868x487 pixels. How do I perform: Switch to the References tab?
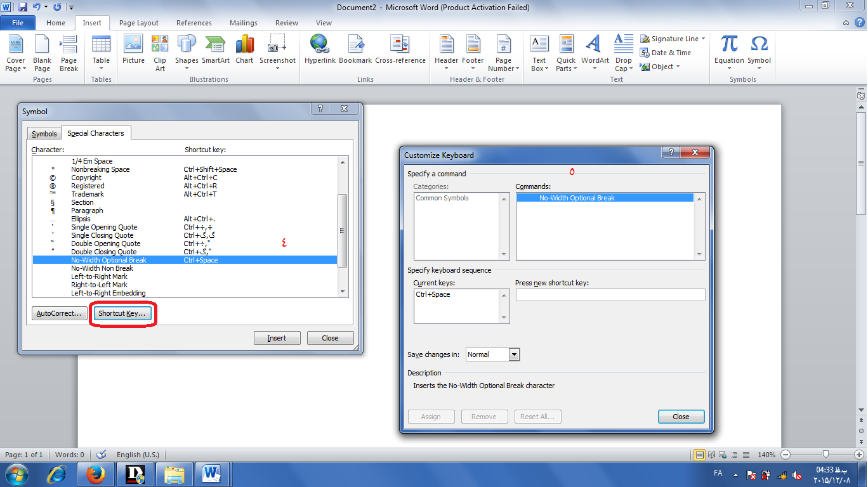point(194,23)
